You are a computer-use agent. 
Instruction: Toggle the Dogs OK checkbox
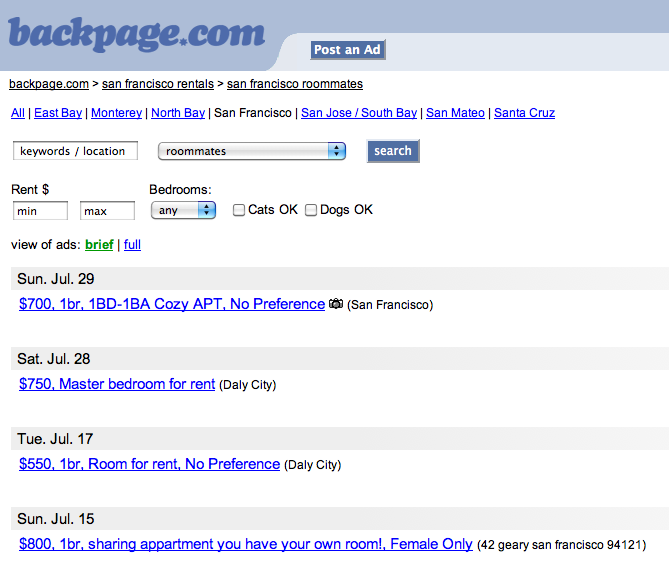point(311,210)
